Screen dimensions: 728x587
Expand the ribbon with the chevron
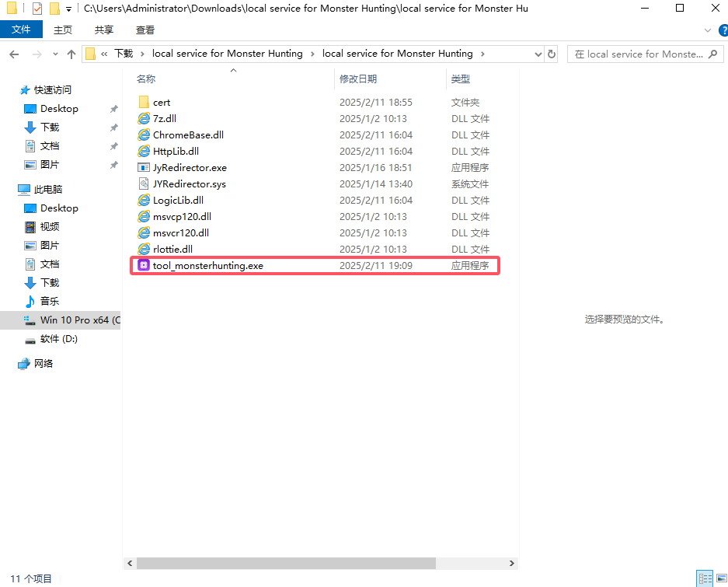[708, 30]
